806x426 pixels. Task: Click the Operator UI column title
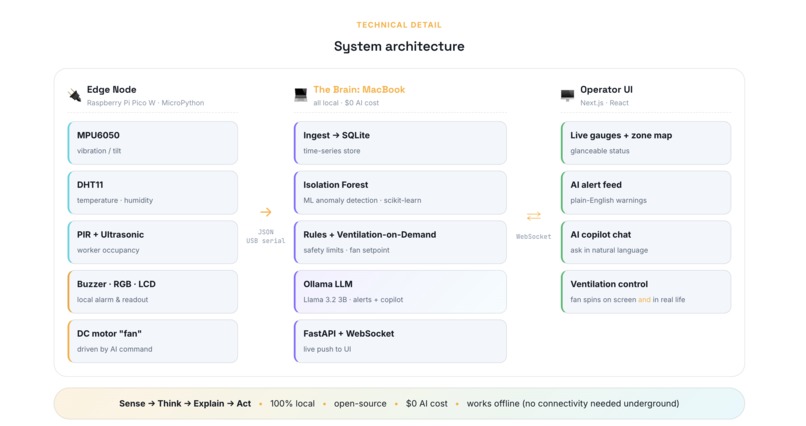607,89
